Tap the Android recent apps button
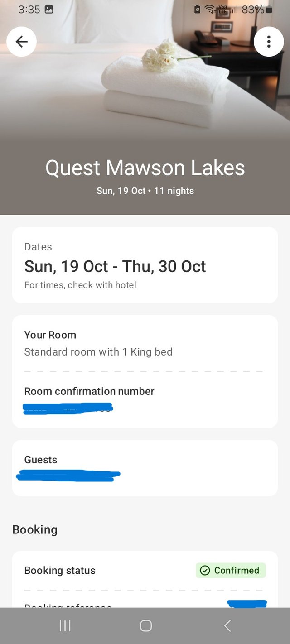The width and height of the screenshot is (290, 644). click(x=65, y=626)
